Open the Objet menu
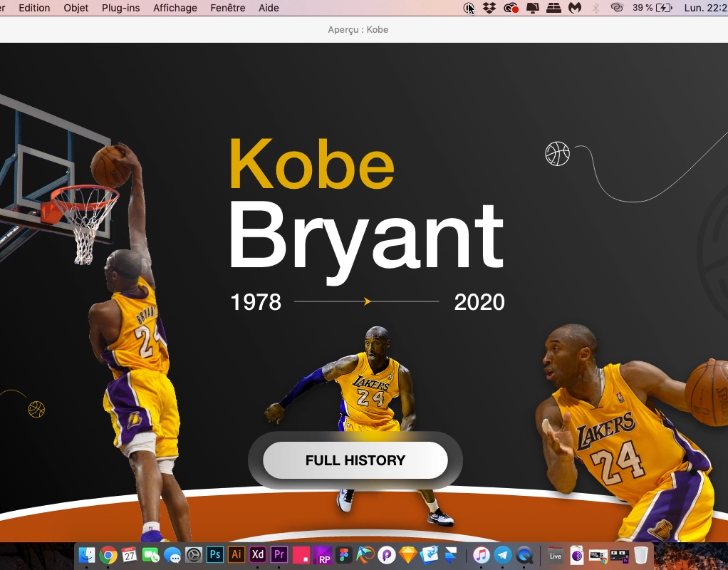Image resolution: width=728 pixels, height=570 pixels. click(x=76, y=8)
